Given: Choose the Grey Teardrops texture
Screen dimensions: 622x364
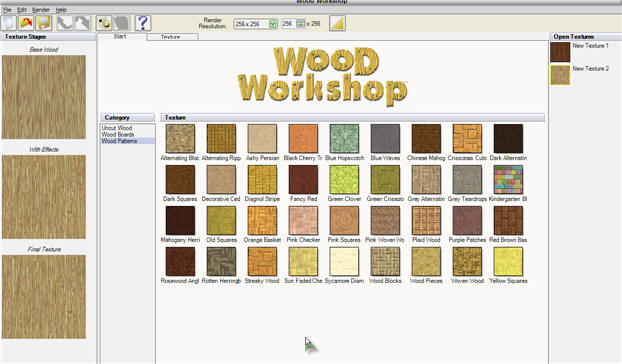Looking at the screenshot, I should 467,180.
